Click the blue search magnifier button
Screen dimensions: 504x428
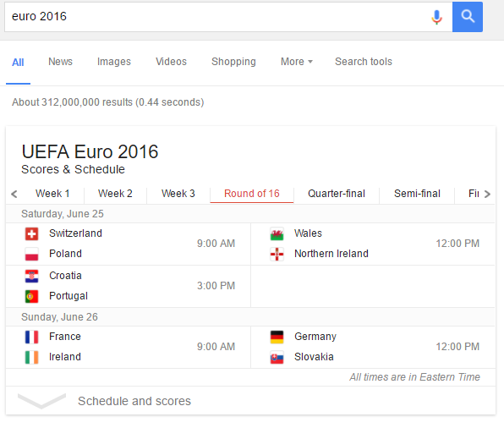[x=468, y=17]
